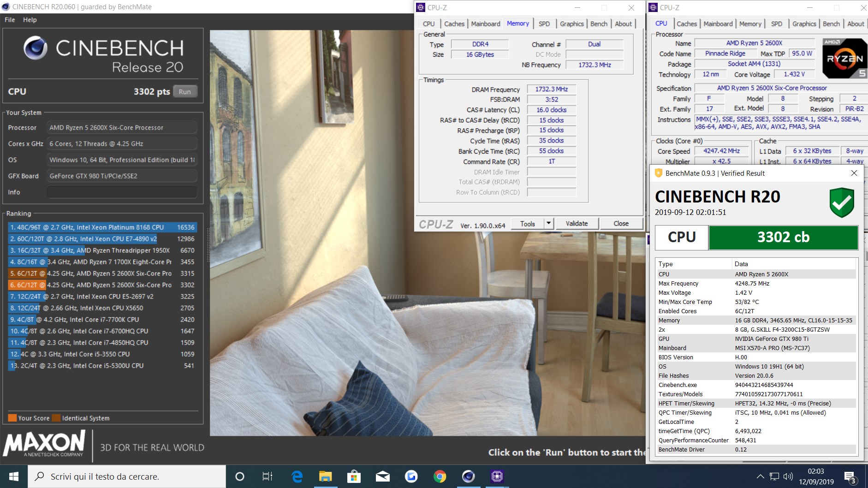Expand the Tools dropdown arrow in CPU-Z
Image resolution: width=868 pixels, height=488 pixels.
pyautogui.click(x=548, y=224)
